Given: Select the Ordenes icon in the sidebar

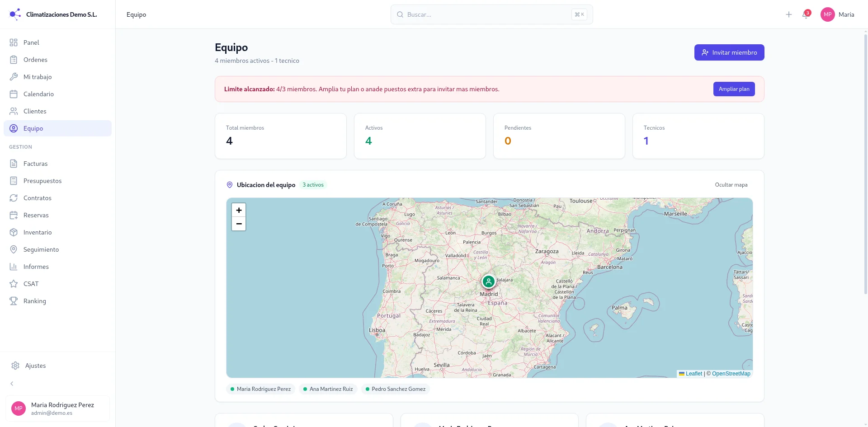Looking at the screenshot, I should point(14,59).
